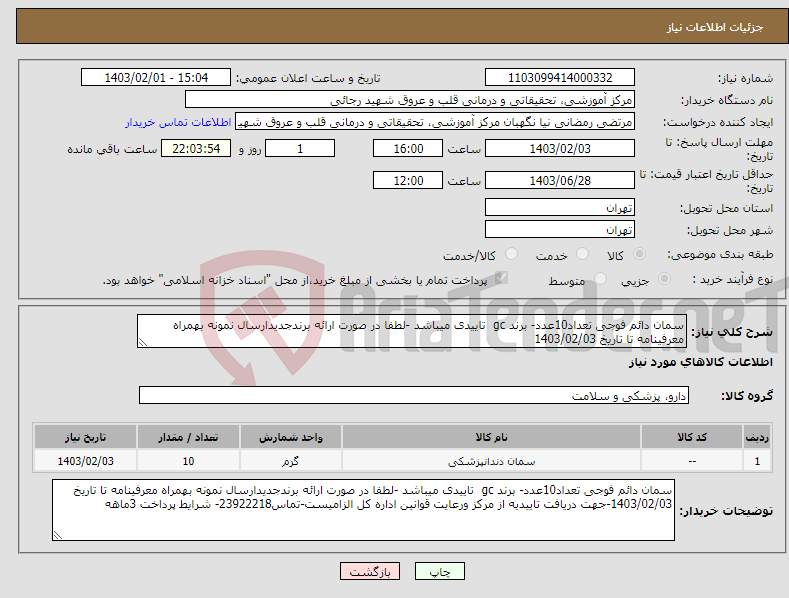Click the validity time 12:00 field
The image size is (789, 598).
pos(408,180)
